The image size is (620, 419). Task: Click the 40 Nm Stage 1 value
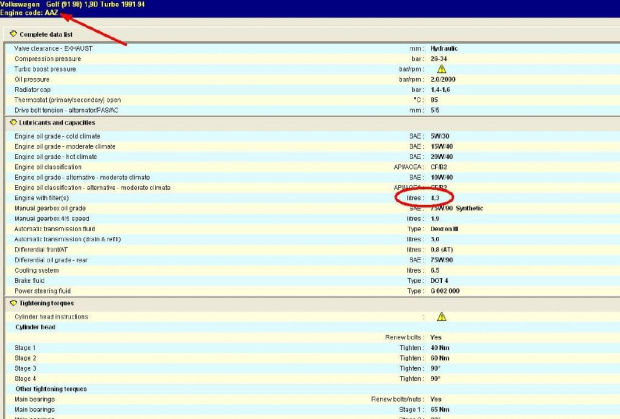(440, 347)
